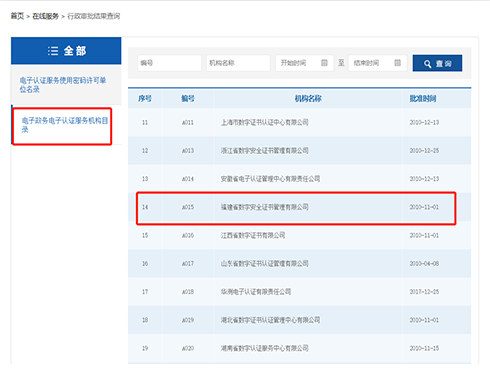
Task: Click code cell A013
Action: [188, 151]
